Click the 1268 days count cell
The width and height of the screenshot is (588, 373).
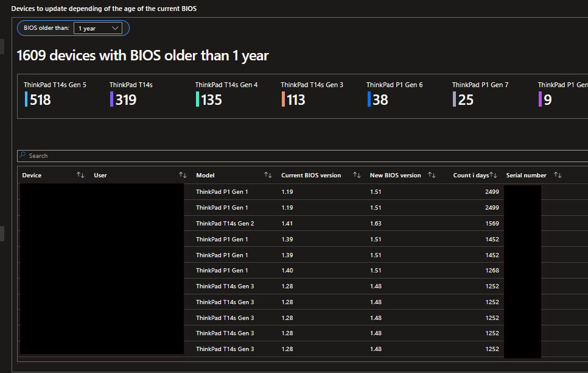click(x=492, y=271)
